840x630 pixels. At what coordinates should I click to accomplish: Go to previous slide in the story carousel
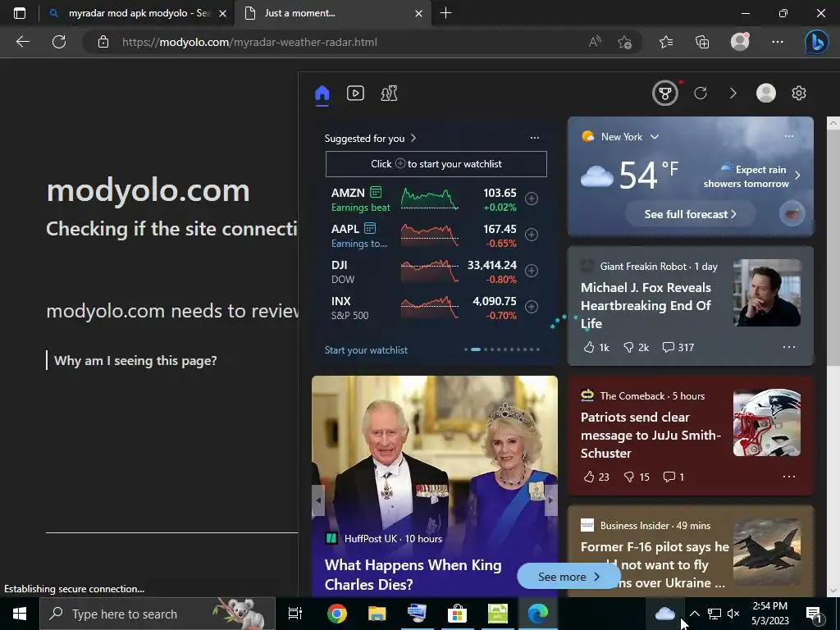(x=318, y=500)
